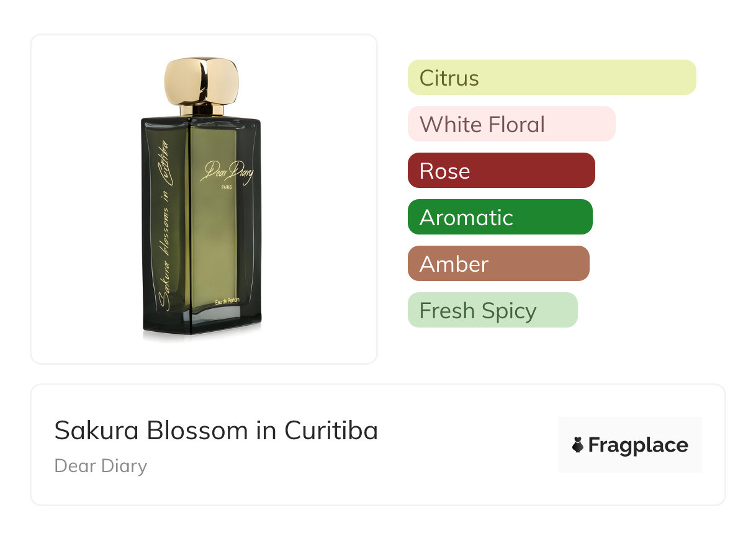Click the PARIS text on the bottle

point(227,190)
